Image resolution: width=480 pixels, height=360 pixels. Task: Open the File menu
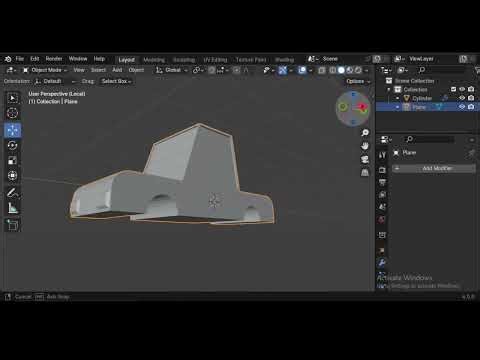pyautogui.click(x=20, y=59)
